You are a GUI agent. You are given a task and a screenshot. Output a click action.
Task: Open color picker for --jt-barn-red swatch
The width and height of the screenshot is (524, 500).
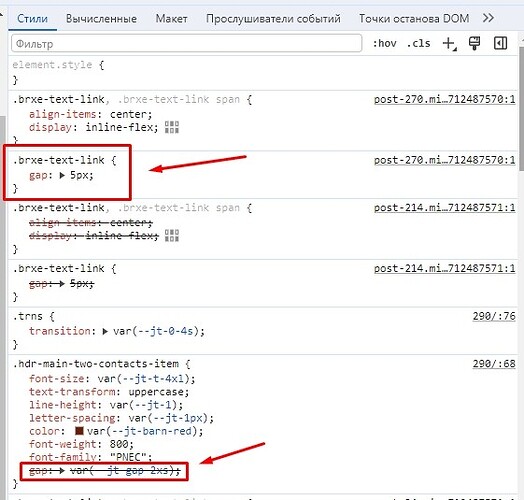[x=79, y=431]
